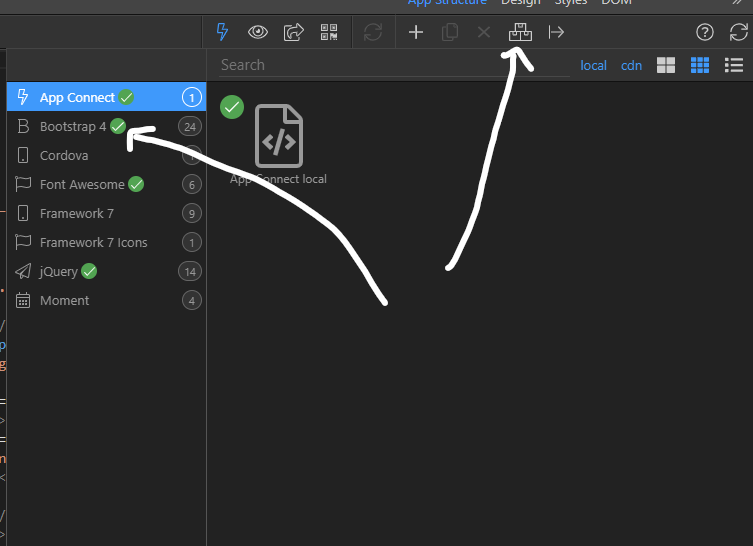Click the Moment count badge 4

[x=192, y=301]
